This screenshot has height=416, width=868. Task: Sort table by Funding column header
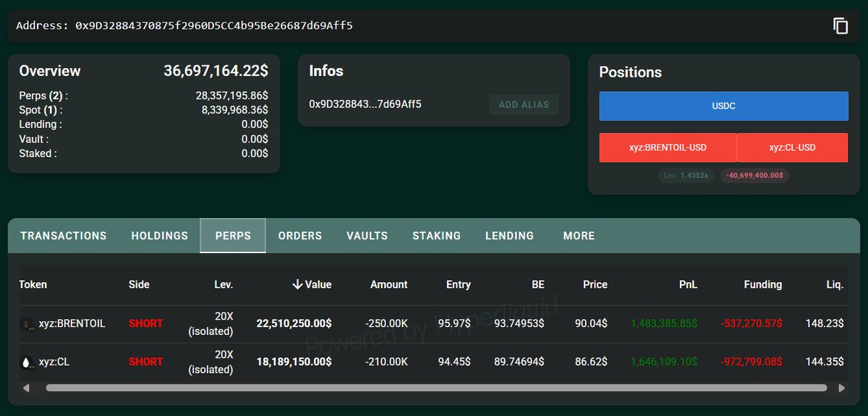tap(762, 284)
